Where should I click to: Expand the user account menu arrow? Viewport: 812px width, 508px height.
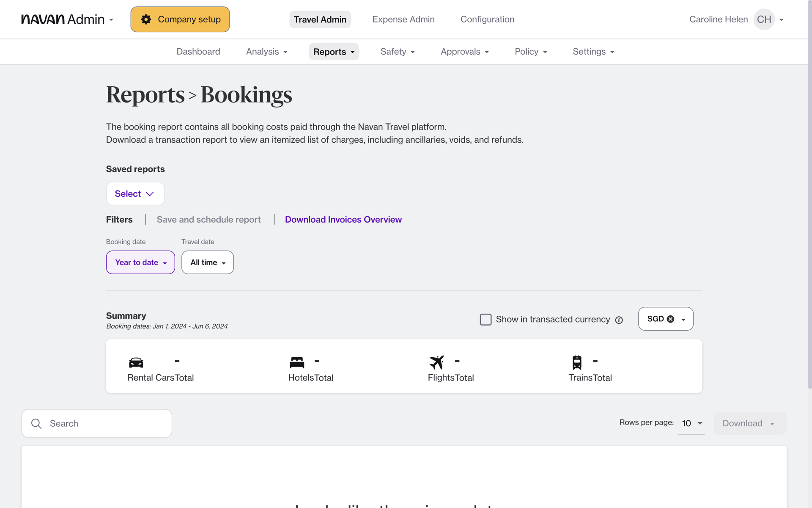(x=782, y=20)
